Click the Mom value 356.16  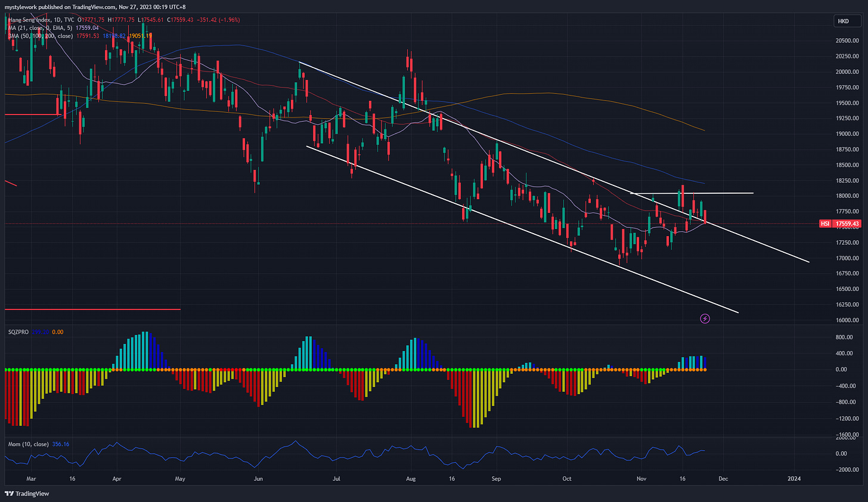click(x=61, y=444)
